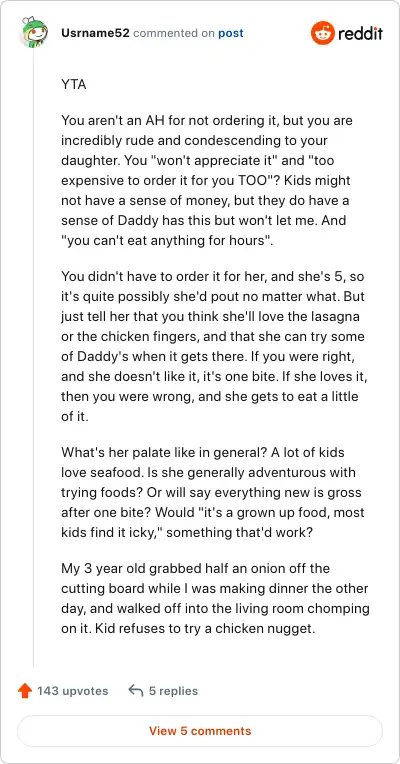
Task: Click the "commented on" header text
Action: 174,34
